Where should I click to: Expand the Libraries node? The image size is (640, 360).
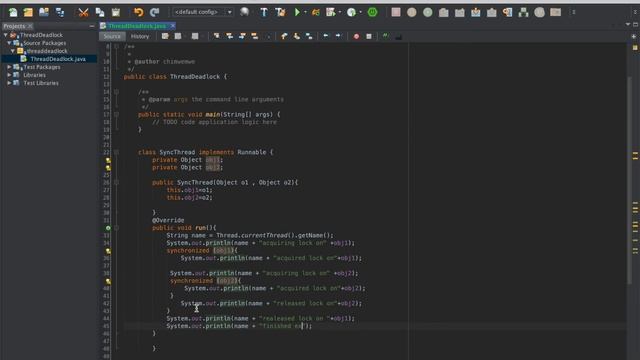coord(9,75)
